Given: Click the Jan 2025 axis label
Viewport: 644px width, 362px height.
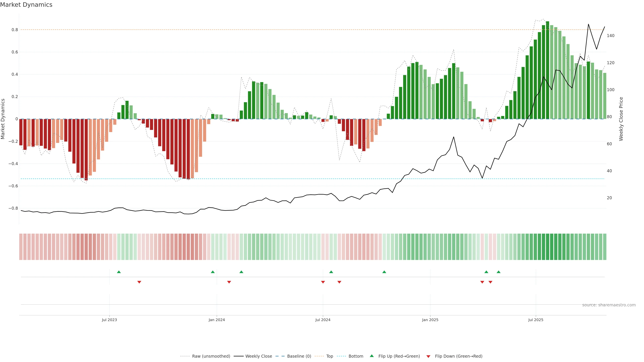Looking at the screenshot, I should 430,320.
